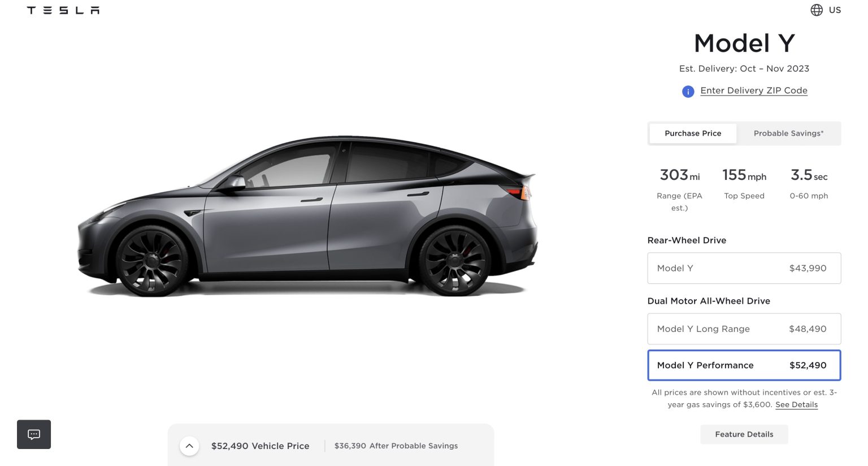Viewport: 868px width, 466px height.
Task: Select the Model Y Long Range option
Action: [744, 329]
